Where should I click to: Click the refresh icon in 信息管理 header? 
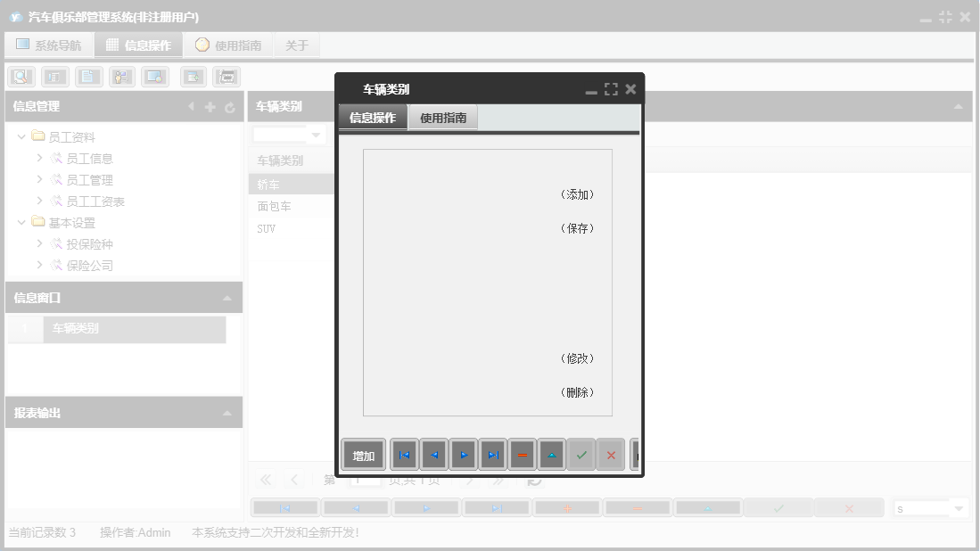pyautogui.click(x=229, y=108)
